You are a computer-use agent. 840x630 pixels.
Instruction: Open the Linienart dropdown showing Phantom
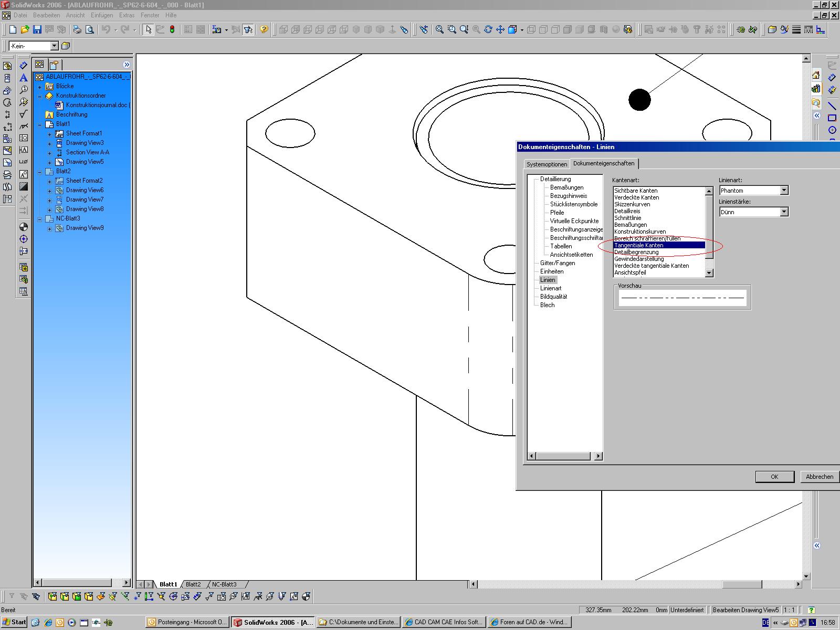784,191
